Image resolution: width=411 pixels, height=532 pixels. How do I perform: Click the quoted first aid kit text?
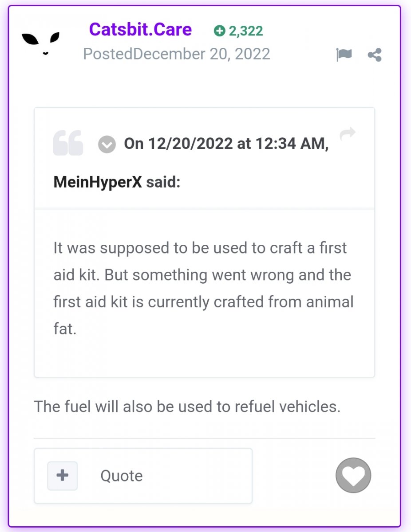point(204,289)
